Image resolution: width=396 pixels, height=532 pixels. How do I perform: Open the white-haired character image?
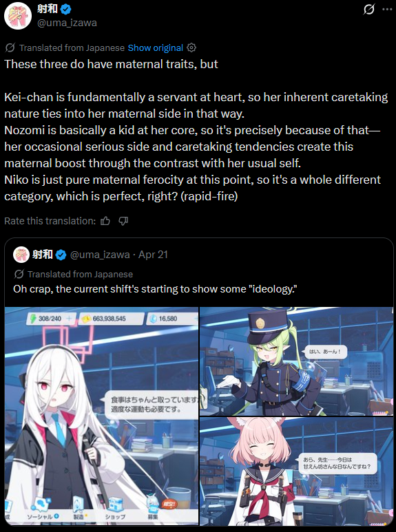click(x=101, y=416)
